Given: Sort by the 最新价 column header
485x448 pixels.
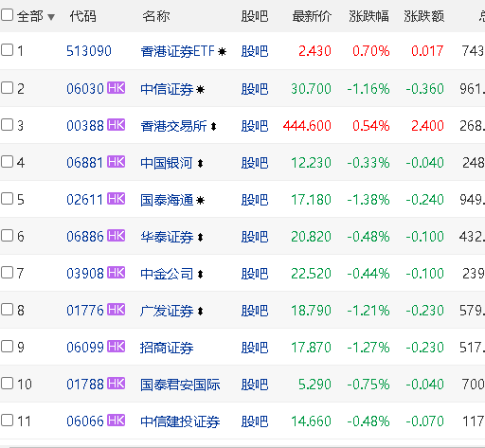Looking at the screenshot, I should tap(312, 16).
